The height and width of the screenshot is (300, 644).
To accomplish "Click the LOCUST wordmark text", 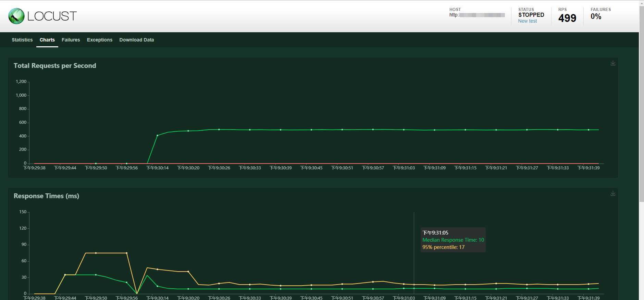I will pyautogui.click(x=52, y=16).
